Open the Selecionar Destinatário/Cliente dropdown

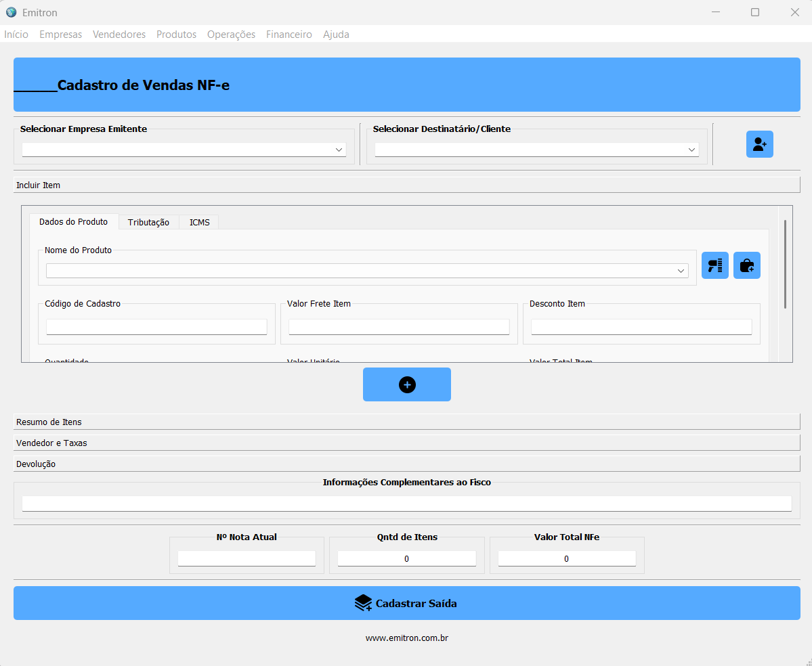pos(536,150)
